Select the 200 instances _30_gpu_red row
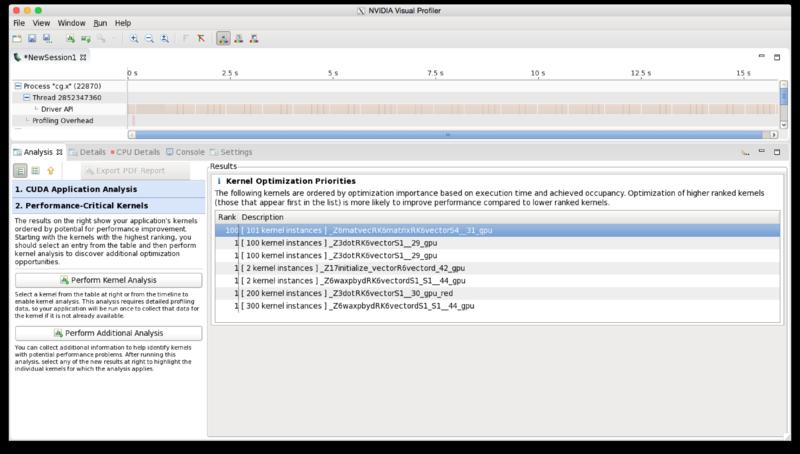Screen dimensions: 800x454 [x=497, y=293]
